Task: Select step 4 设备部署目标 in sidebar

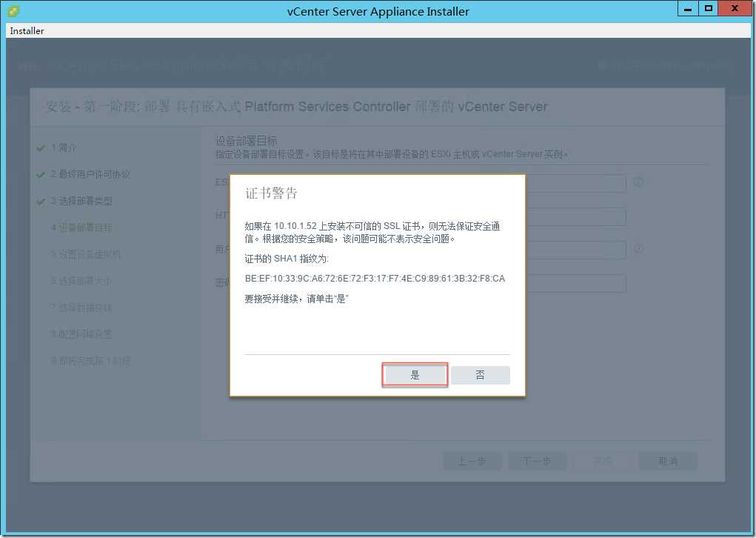Action: coord(81,228)
